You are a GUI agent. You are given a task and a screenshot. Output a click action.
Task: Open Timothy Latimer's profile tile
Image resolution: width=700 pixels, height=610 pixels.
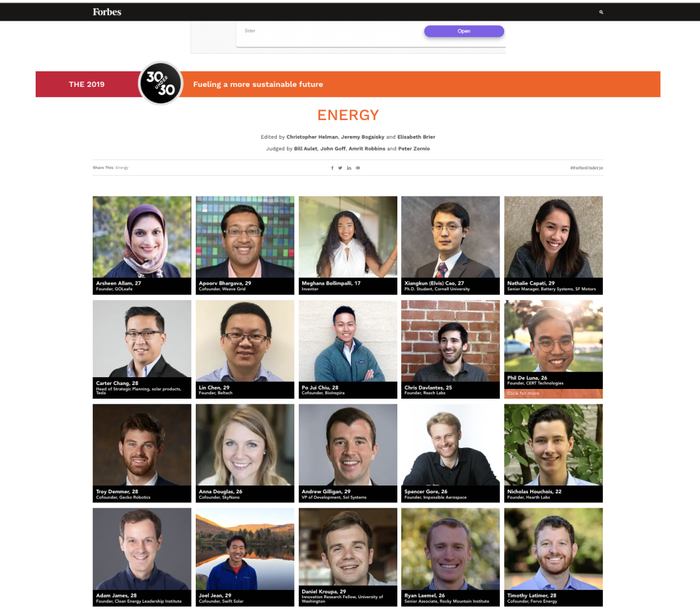554,557
